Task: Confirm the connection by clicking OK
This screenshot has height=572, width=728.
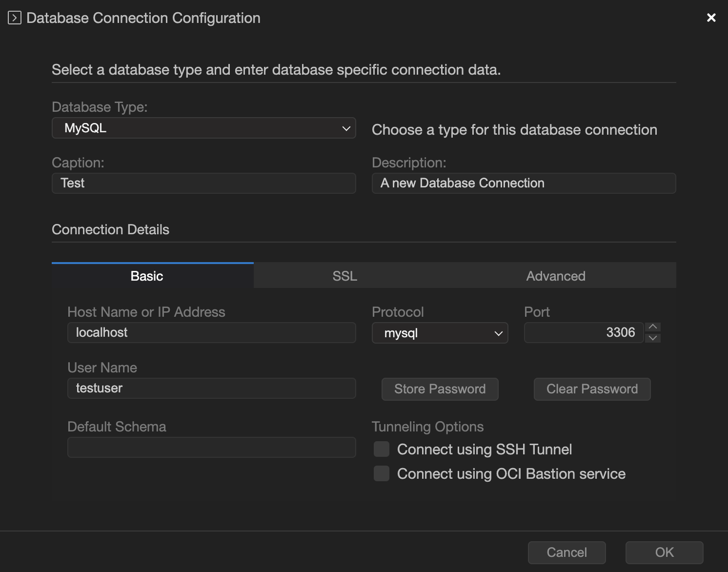Action: click(664, 552)
